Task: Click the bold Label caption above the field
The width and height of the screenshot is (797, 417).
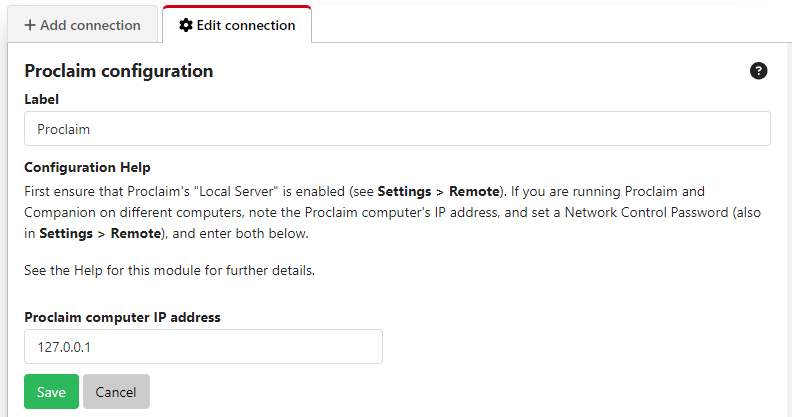Action: click(x=41, y=99)
